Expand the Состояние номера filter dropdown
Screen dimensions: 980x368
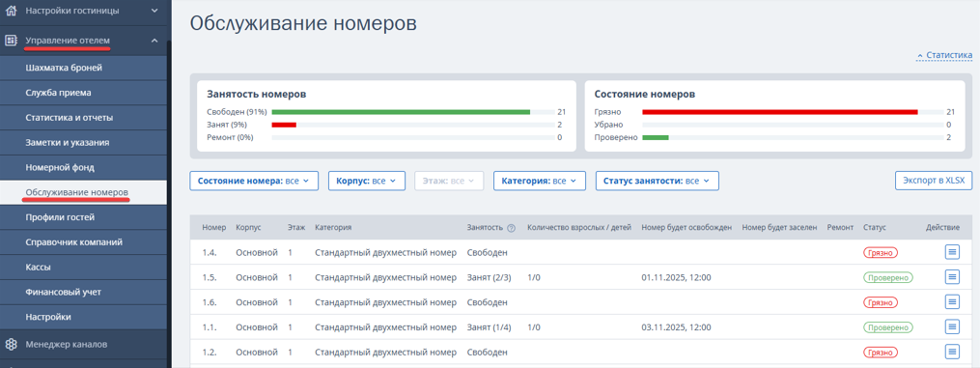pos(254,181)
